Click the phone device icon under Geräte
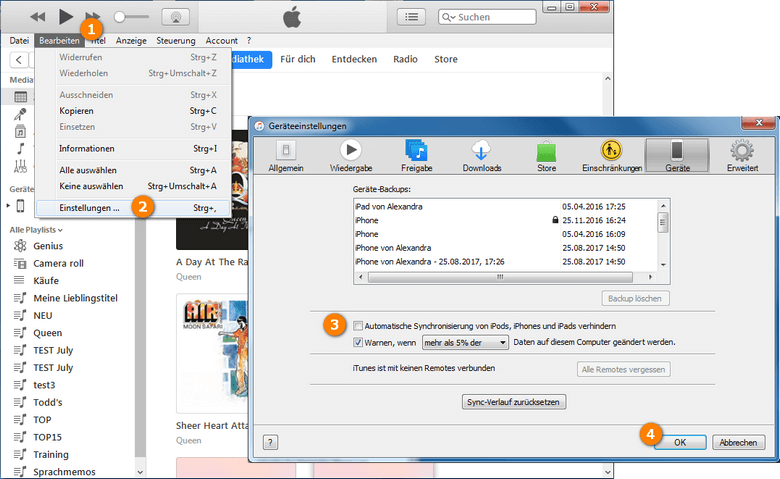The height and width of the screenshot is (479, 780). click(x=20, y=205)
